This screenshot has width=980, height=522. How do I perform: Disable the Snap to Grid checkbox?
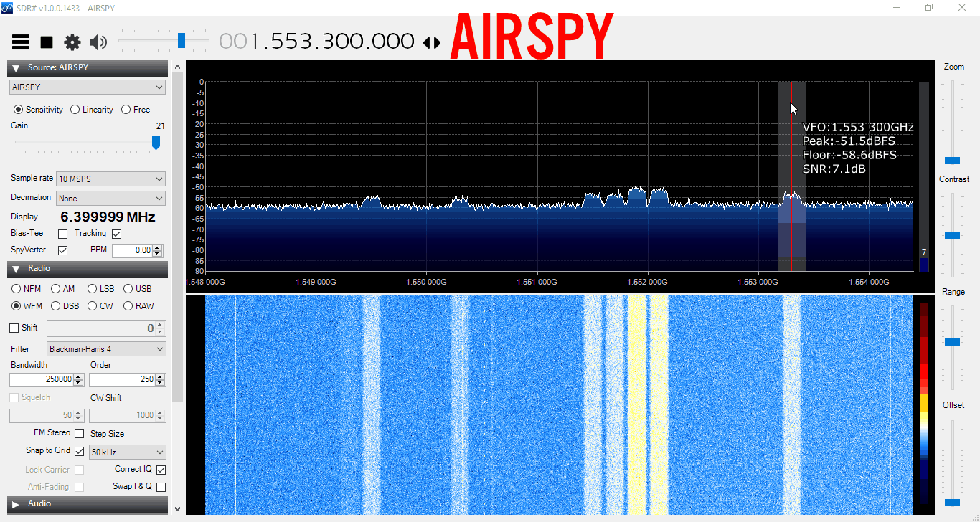click(79, 451)
